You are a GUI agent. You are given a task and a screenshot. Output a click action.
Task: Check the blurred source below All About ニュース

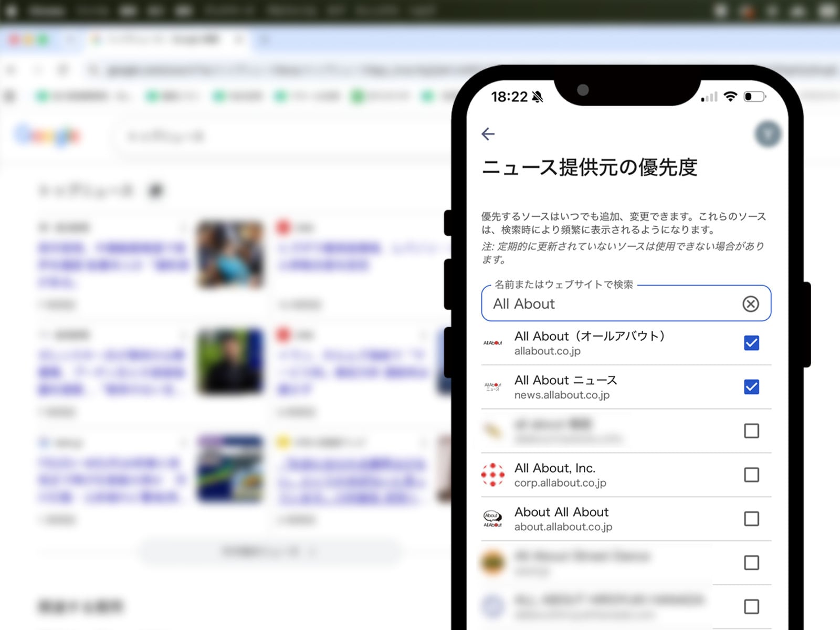pos(751,431)
